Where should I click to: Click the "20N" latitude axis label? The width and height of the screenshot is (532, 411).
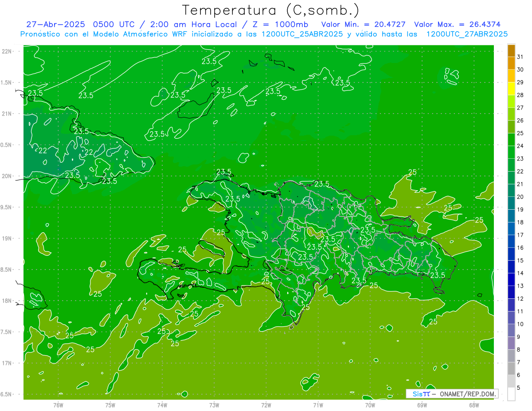pos(7,176)
